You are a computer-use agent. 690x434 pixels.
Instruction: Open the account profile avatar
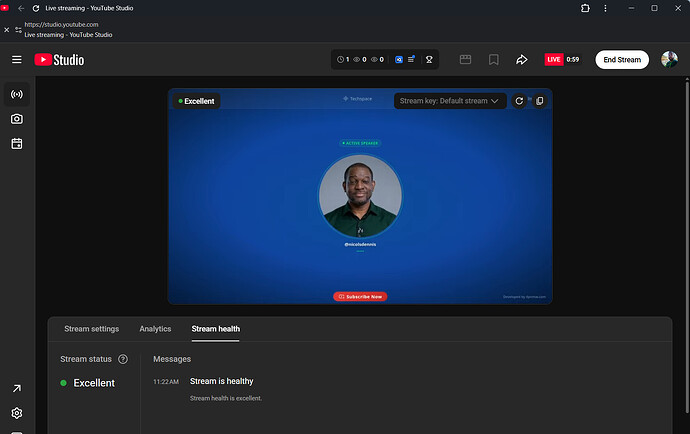(669, 59)
